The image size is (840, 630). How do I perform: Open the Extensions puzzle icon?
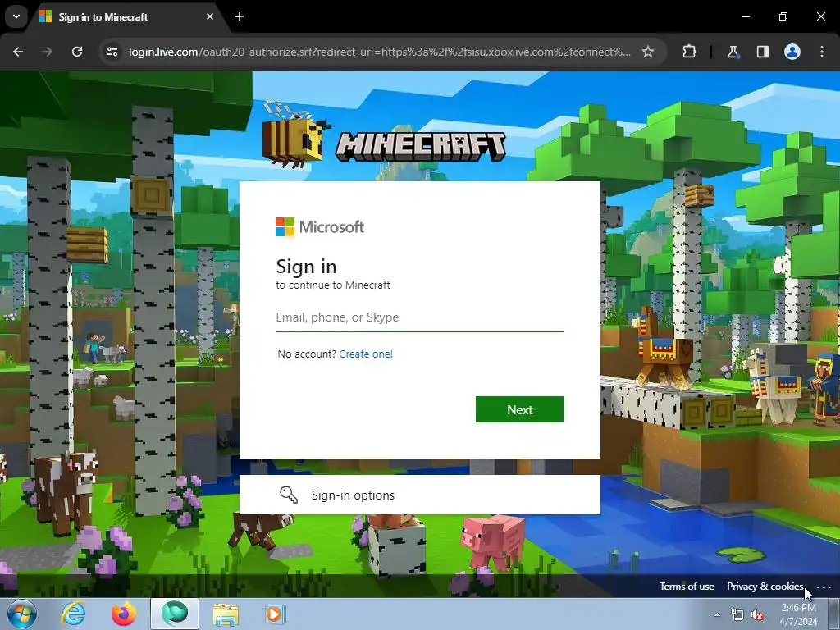689,52
